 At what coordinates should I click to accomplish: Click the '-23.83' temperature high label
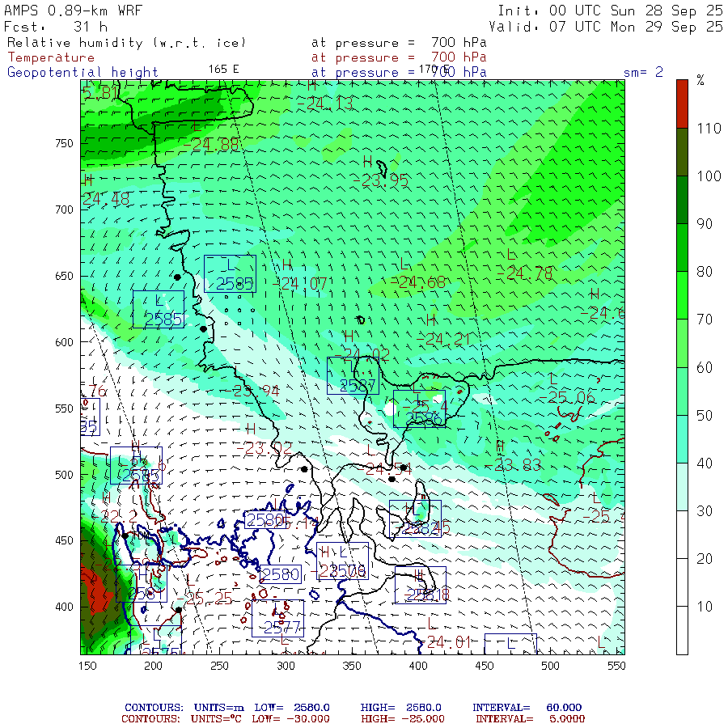point(513,465)
